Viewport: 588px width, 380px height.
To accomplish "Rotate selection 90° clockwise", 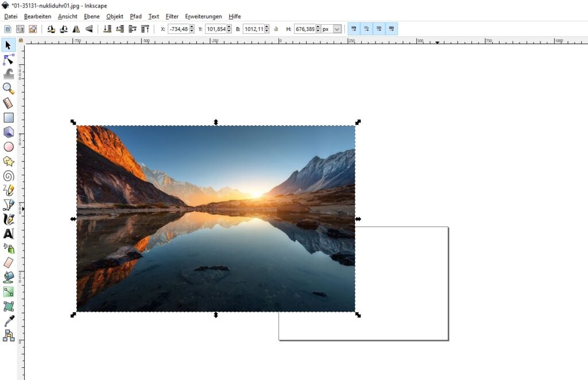I will coord(64,29).
